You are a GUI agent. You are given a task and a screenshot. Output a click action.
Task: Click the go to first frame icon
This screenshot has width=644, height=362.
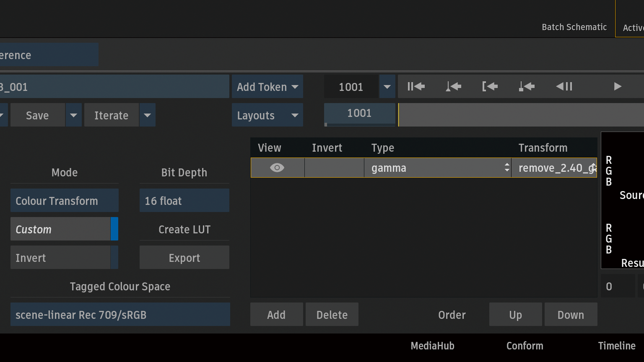(416, 87)
